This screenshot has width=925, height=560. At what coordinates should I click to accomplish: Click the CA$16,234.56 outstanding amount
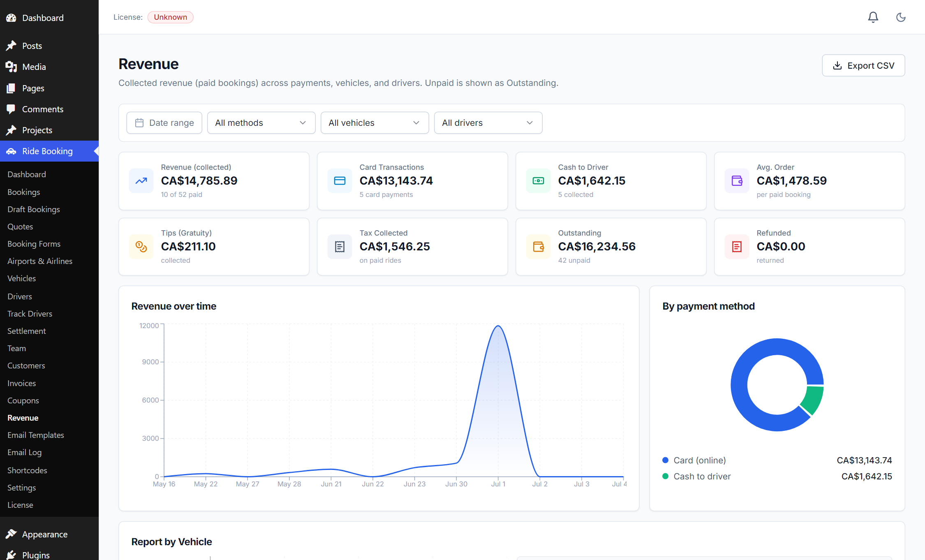(x=597, y=246)
